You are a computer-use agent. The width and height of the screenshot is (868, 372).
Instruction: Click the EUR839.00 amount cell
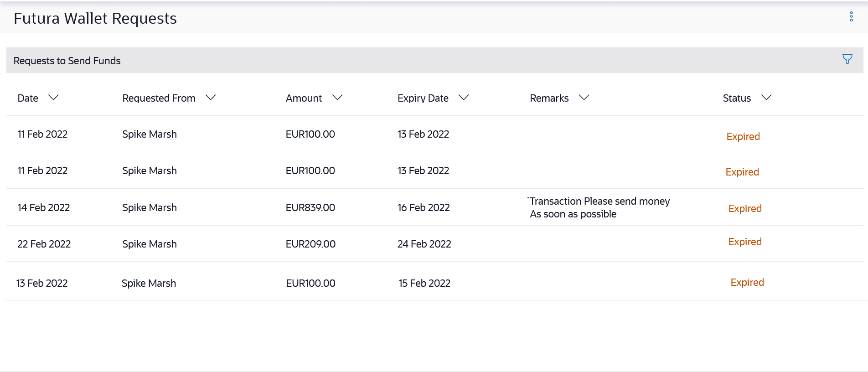point(310,207)
